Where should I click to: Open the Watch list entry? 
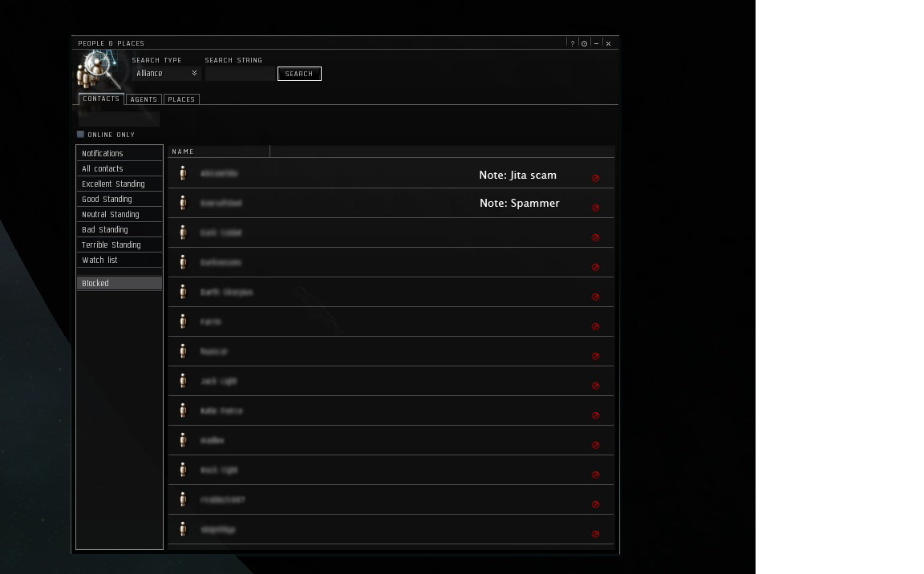coord(120,261)
